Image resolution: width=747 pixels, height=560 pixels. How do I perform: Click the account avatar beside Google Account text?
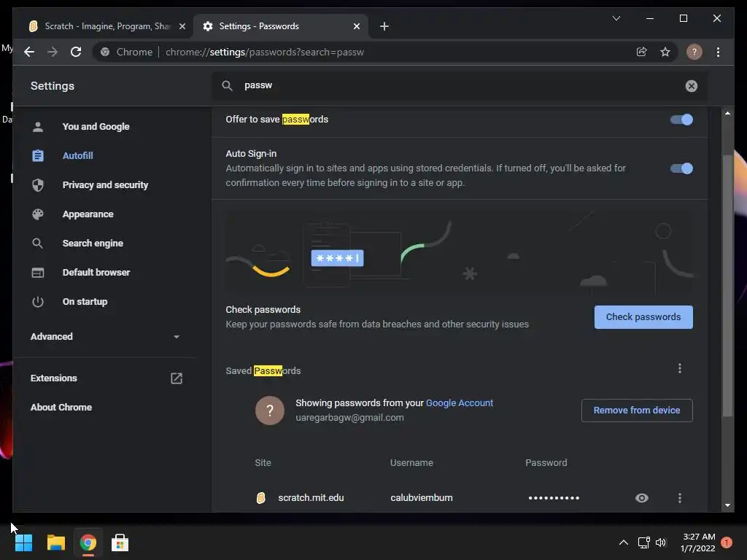click(x=270, y=410)
